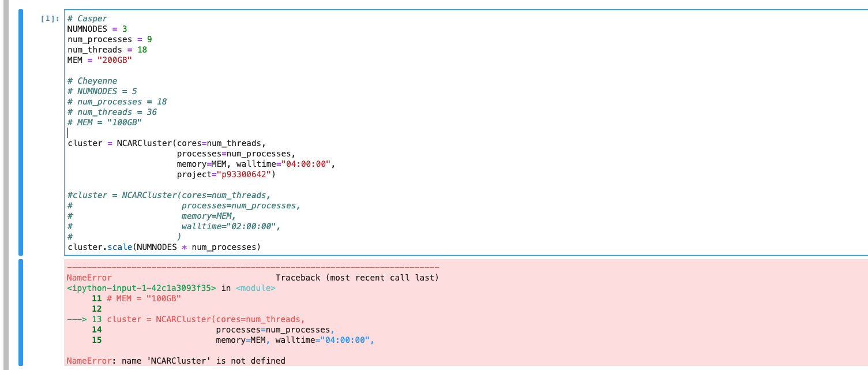This screenshot has width=868, height=370.
Task: Focus the code cell editor area
Action: point(465,132)
